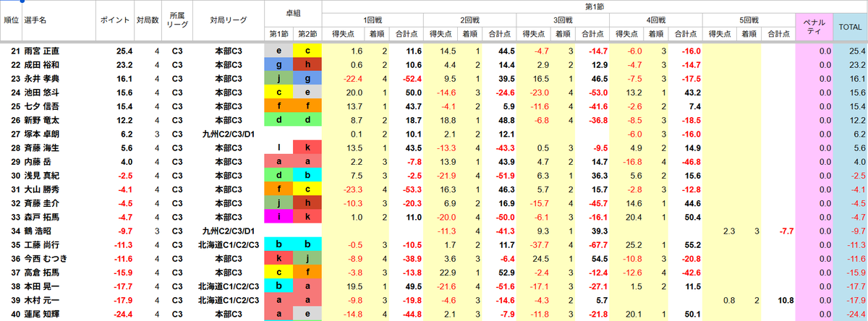The height and width of the screenshot is (321, 868).
Task: Select the 順位 column header
Action: (11, 22)
